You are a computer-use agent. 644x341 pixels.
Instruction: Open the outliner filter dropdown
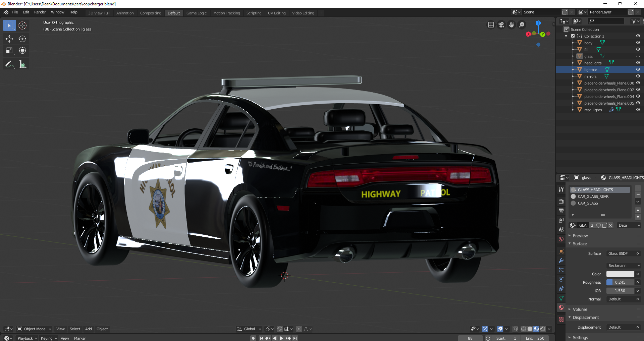[635, 21]
